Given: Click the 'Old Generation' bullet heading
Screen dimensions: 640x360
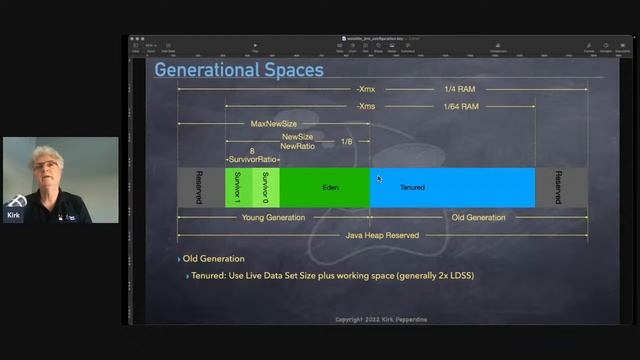Looking at the screenshot, I should point(213,259).
